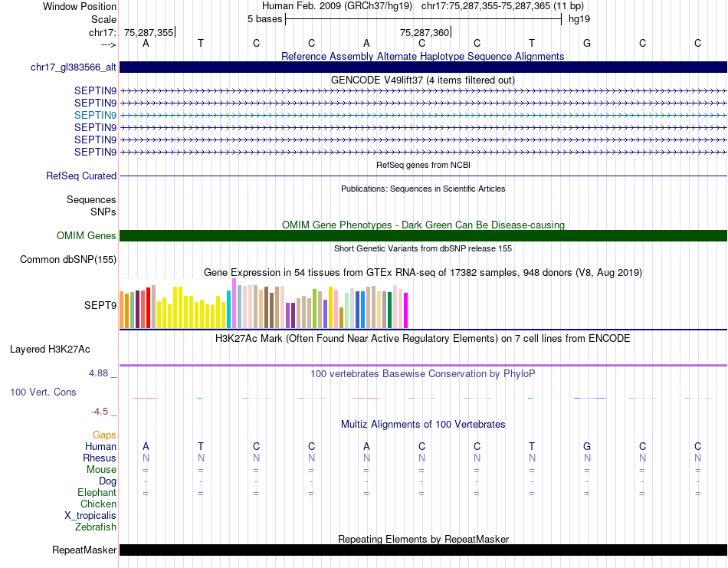This screenshot has height=568, width=728.
Task: Open the RefSeq Curated track label
Action: (81, 176)
